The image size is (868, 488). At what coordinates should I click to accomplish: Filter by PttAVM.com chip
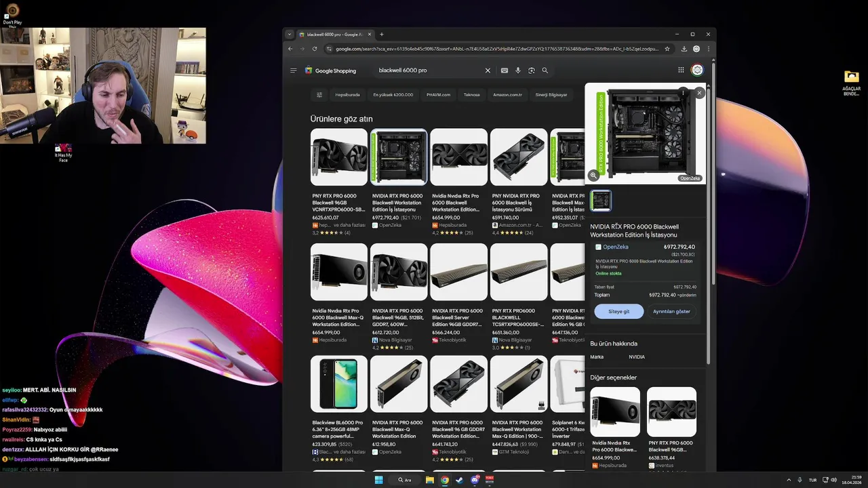tap(438, 95)
